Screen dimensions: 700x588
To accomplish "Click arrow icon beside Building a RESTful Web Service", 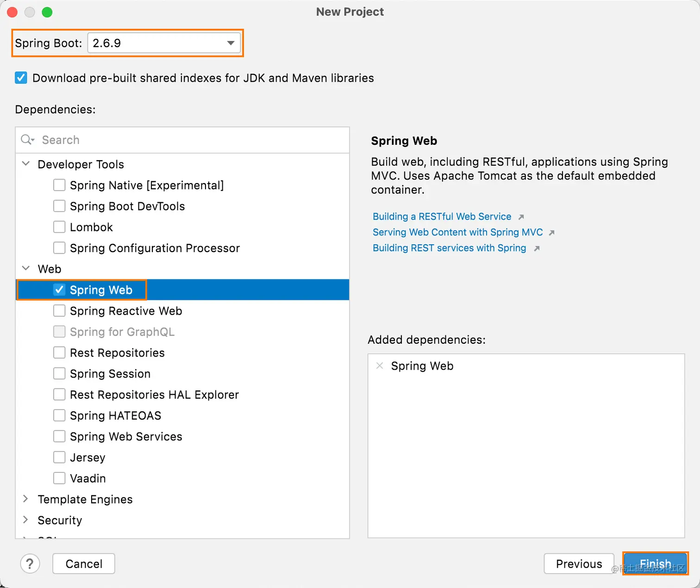I will point(521,217).
